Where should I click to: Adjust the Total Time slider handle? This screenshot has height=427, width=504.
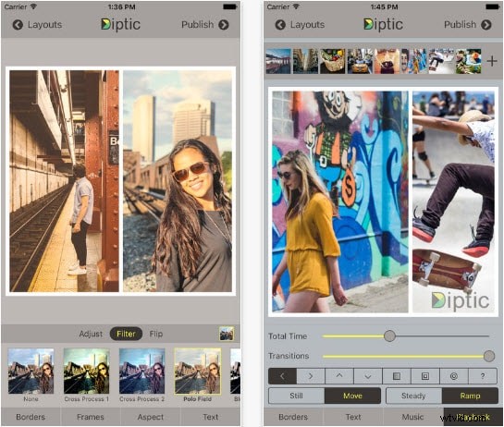(389, 336)
